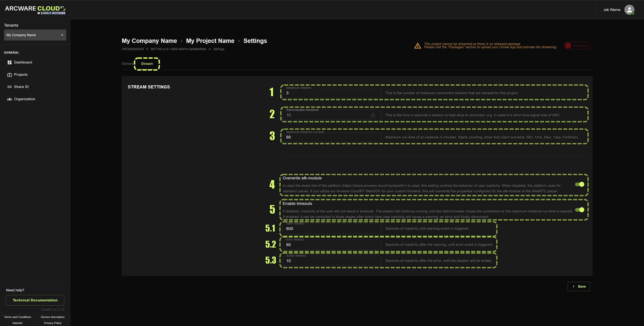
Task: Click breadcrumb chevron after My Company Name
Action: pos(181,41)
